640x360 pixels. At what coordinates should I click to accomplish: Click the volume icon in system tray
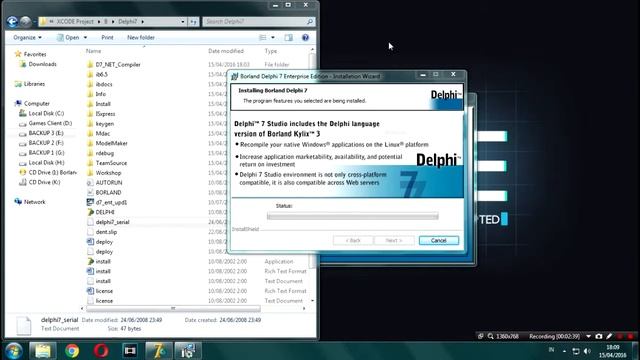[587, 351]
